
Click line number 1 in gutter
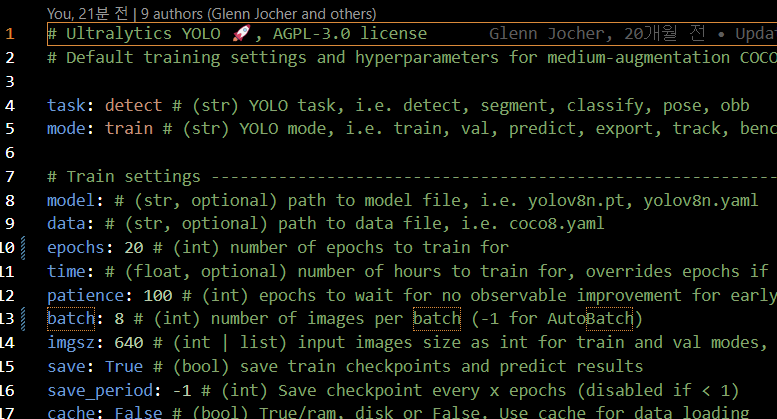(x=10, y=34)
